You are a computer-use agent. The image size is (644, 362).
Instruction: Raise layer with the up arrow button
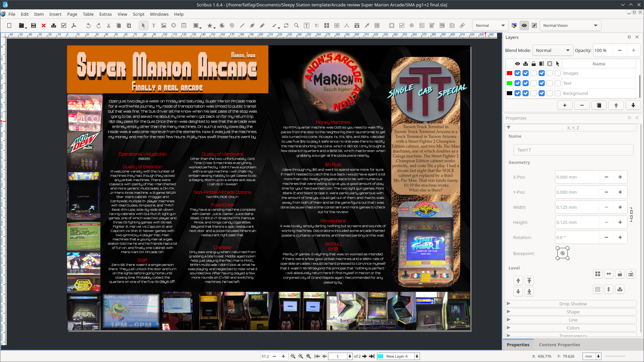point(616,105)
